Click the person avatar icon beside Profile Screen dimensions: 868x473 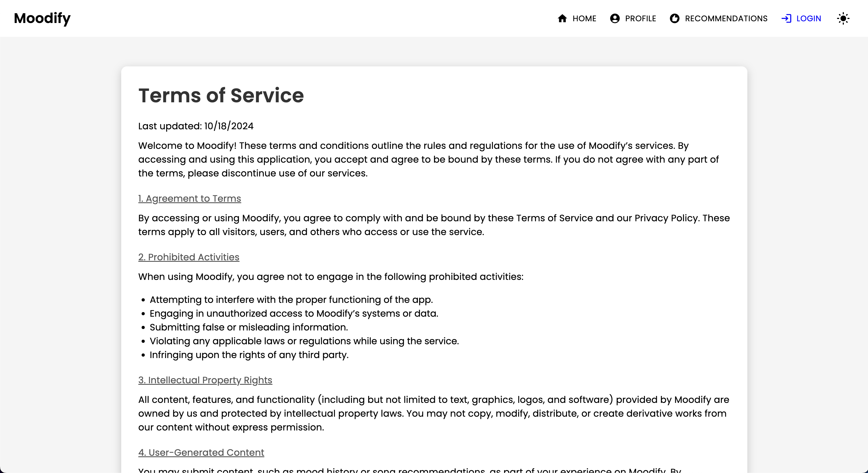615,18
